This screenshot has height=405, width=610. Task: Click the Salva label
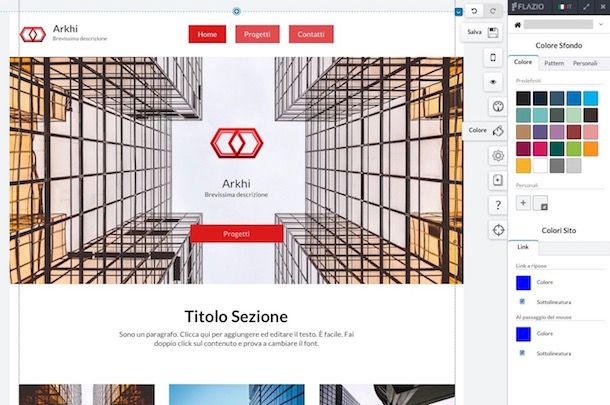click(x=474, y=32)
